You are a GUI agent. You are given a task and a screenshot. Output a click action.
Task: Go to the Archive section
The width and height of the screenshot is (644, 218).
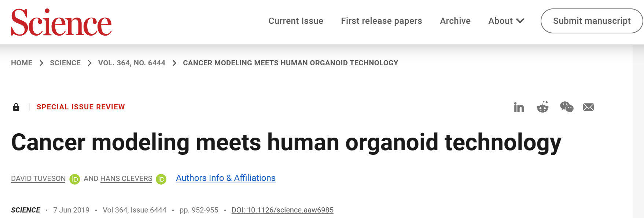click(x=455, y=21)
